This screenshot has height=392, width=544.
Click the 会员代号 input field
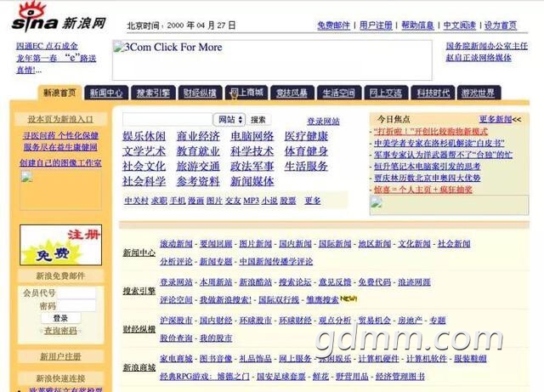77,293
